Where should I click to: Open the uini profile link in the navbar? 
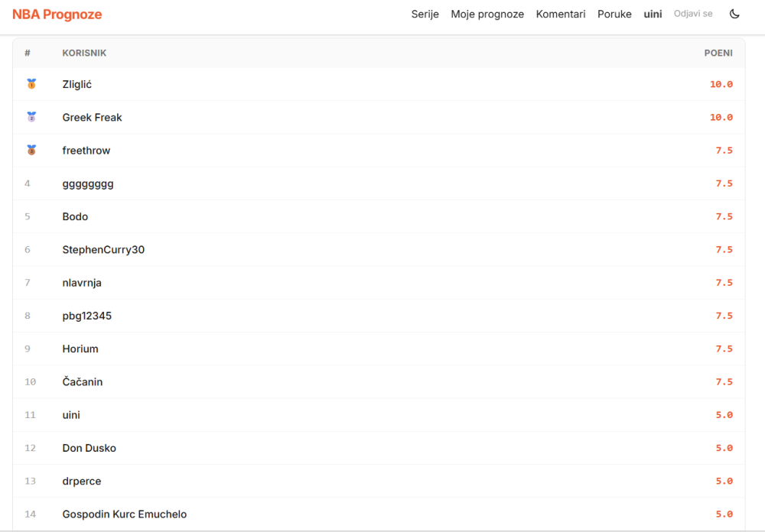653,15
